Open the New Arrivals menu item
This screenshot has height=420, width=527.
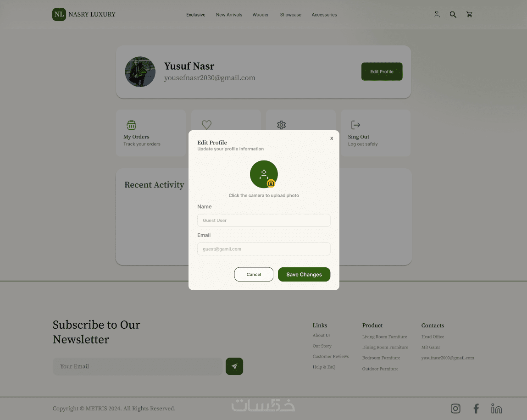pyautogui.click(x=229, y=15)
